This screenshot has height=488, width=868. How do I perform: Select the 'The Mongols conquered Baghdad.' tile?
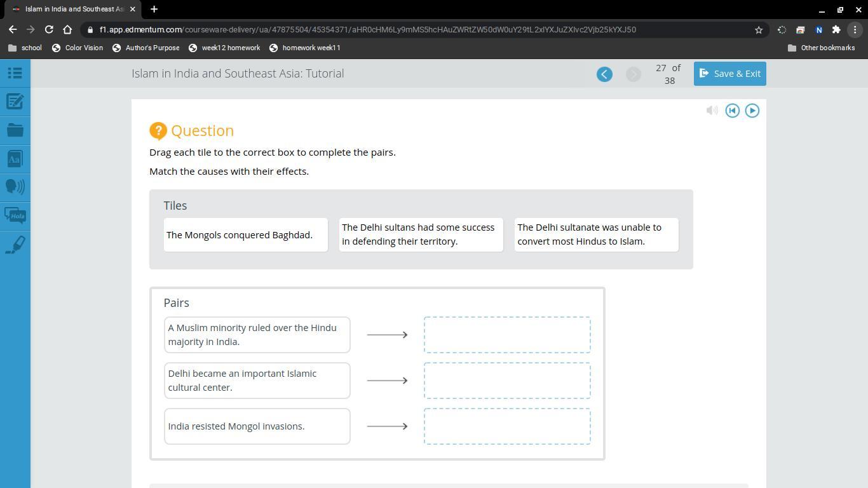tap(246, 235)
